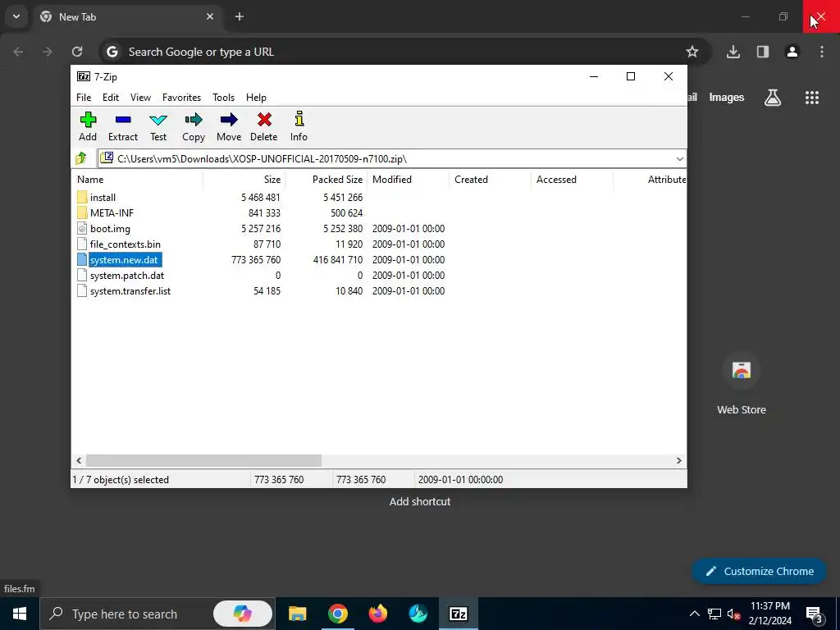
Task: Select the system.transfer.list file
Action: click(x=130, y=291)
